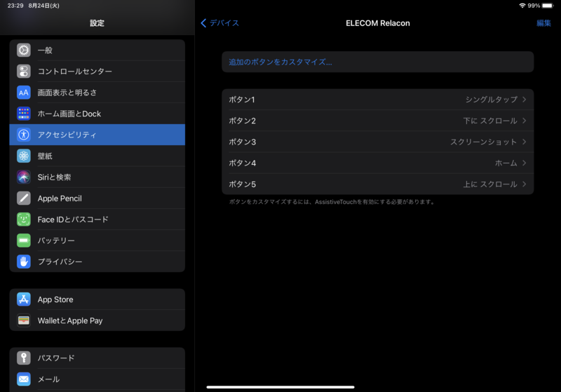Open 壁紙 settings
This screenshot has height=392, width=561.
coord(97,156)
